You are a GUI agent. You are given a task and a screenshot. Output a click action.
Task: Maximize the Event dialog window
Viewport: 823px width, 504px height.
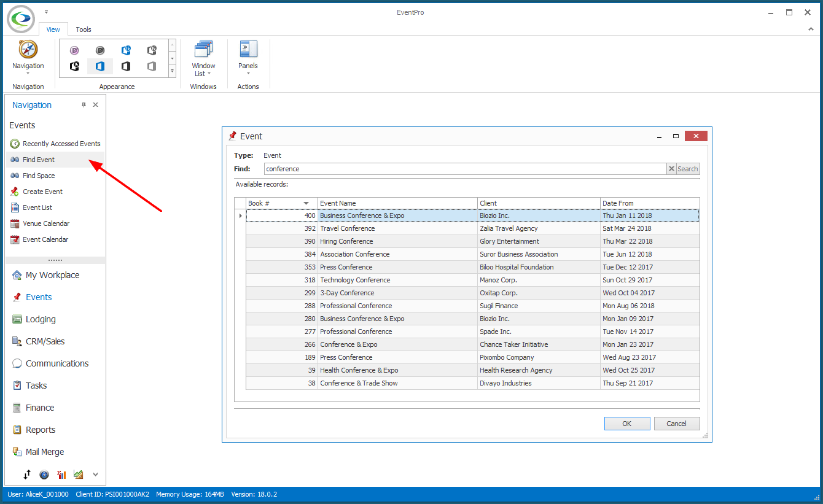(x=676, y=136)
